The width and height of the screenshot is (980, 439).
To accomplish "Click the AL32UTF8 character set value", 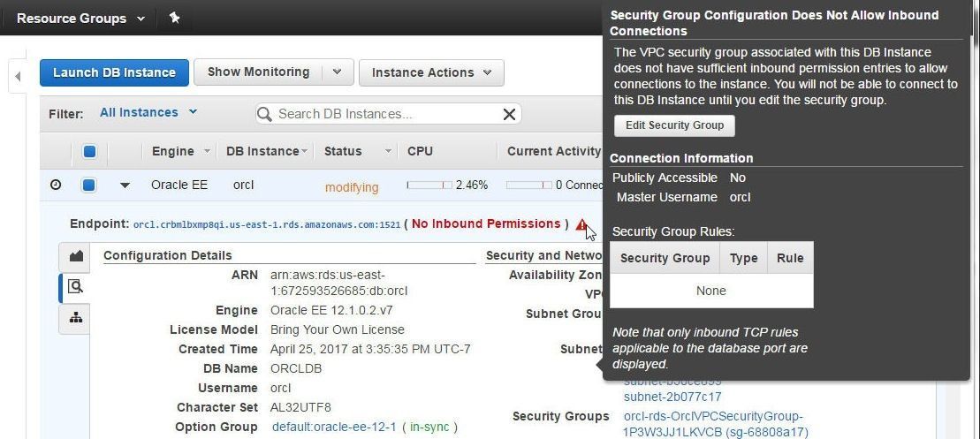I will pos(300,407).
